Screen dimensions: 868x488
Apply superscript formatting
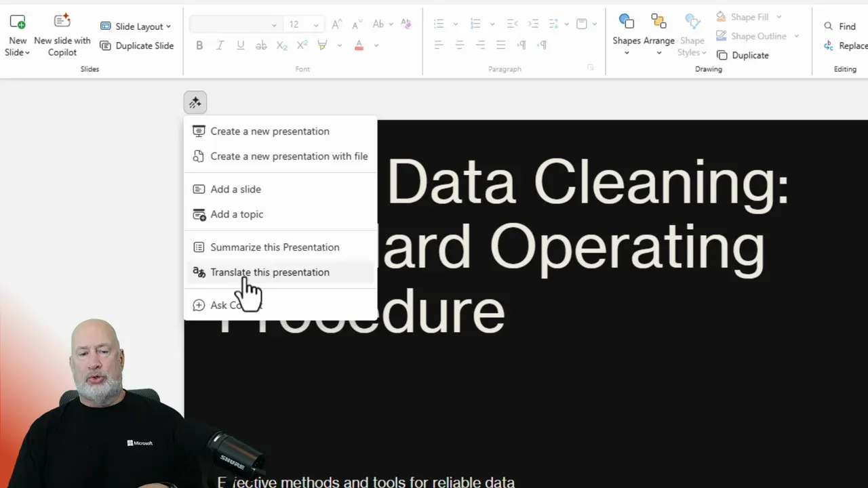tap(303, 45)
